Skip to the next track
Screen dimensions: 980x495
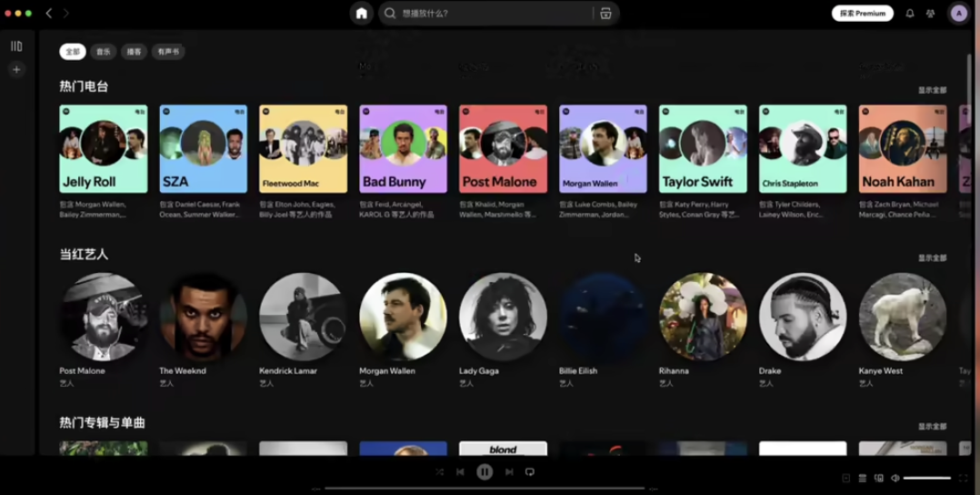[509, 472]
